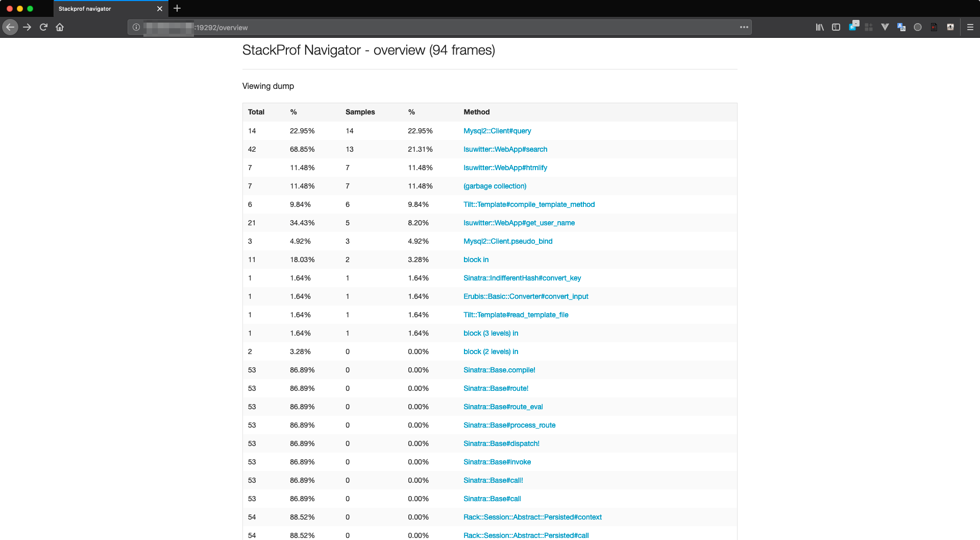Open the Sinatra::Base#call! link

coord(493,480)
